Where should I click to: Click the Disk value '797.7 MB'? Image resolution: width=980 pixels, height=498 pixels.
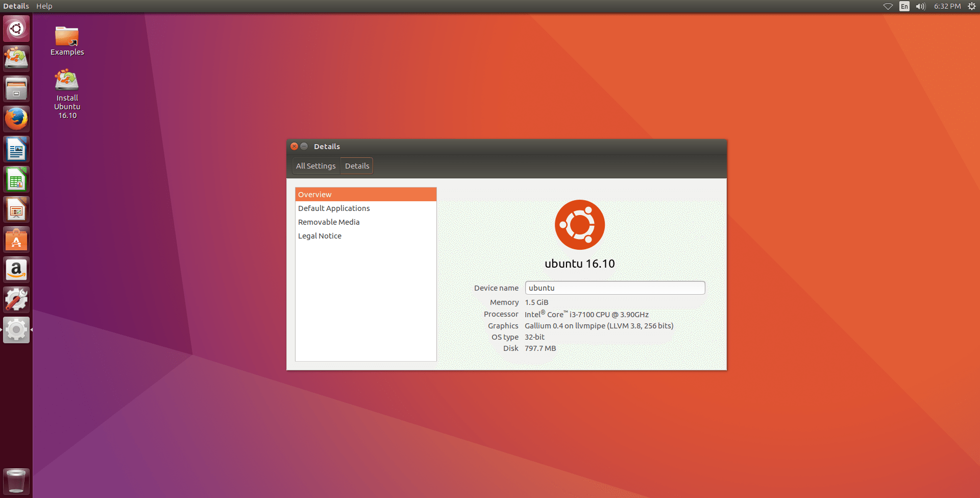coord(541,348)
